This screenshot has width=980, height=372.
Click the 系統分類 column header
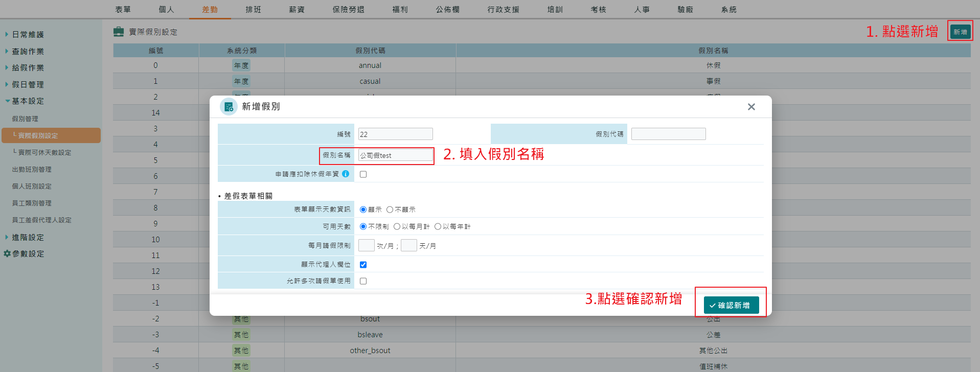[242, 50]
